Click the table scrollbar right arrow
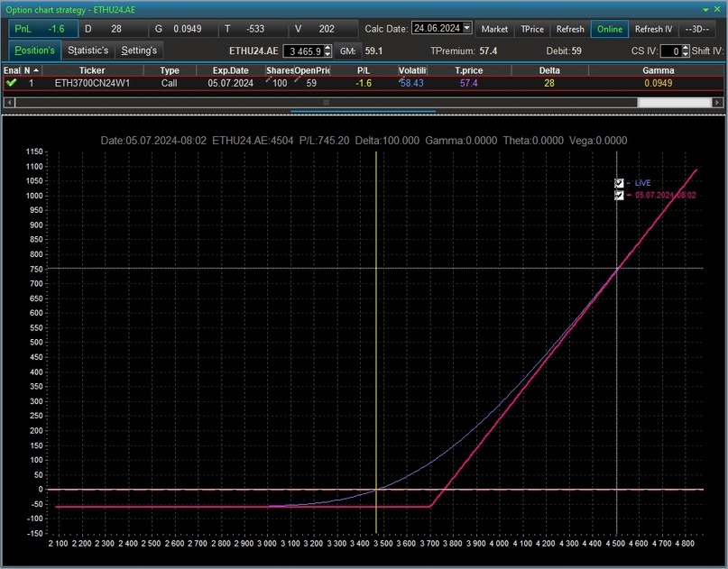This screenshot has width=728, height=569. coord(717,102)
